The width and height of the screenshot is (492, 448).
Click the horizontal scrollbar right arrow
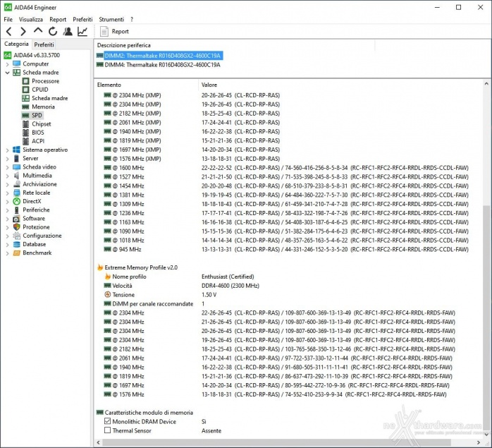tap(479, 442)
